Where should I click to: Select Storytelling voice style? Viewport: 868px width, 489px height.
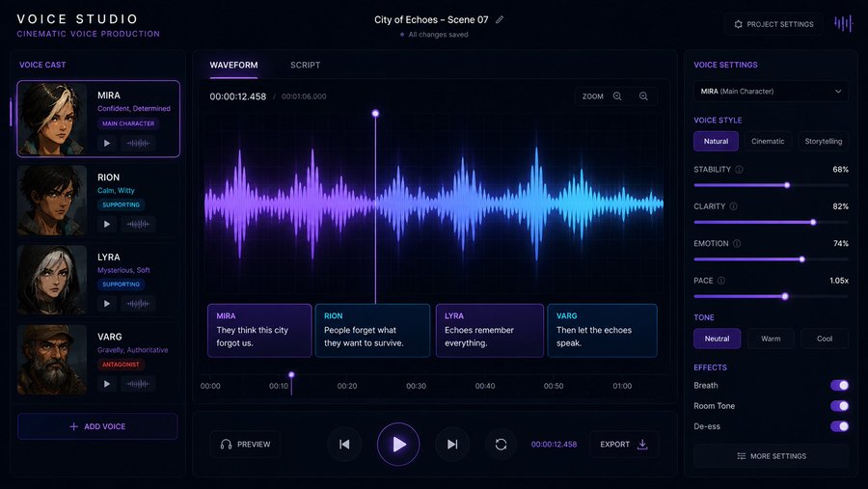(x=824, y=141)
